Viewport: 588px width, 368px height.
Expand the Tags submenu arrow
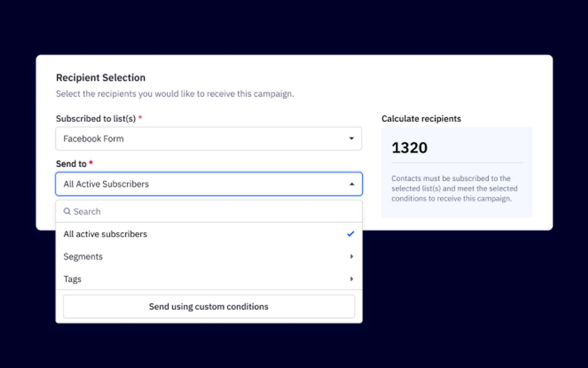tap(352, 279)
